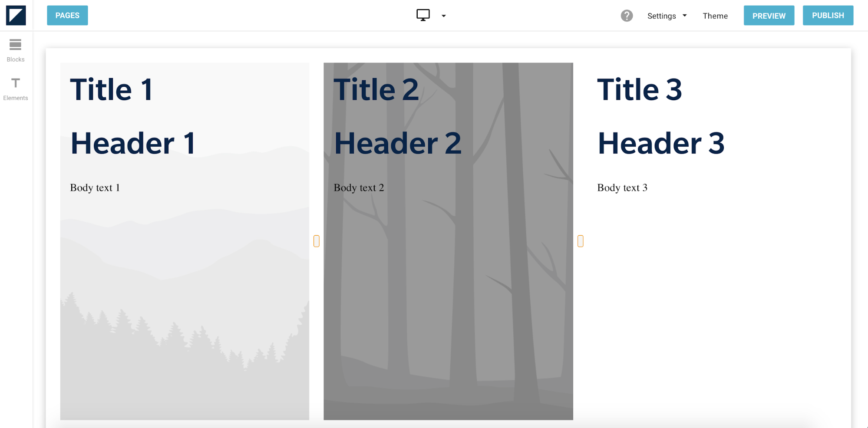Click the mountain background image in column 1

185,304
